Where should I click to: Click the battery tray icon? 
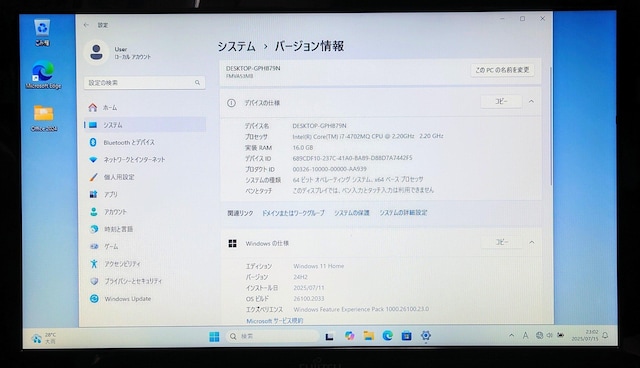coord(561,335)
